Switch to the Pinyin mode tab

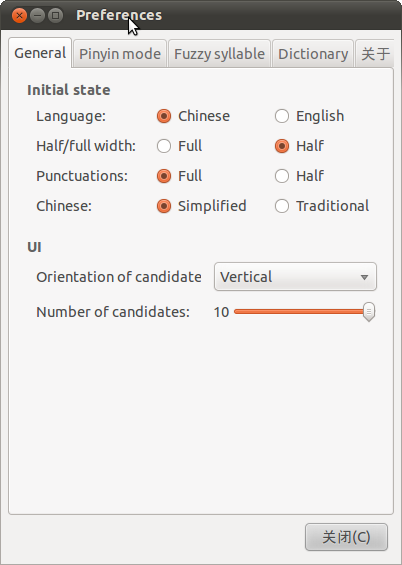click(120, 54)
